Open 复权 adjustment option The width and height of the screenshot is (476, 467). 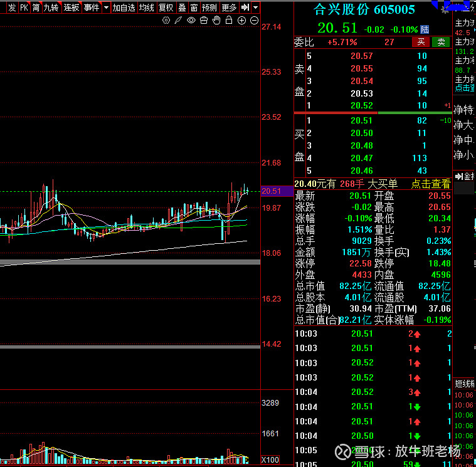point(166,8)
